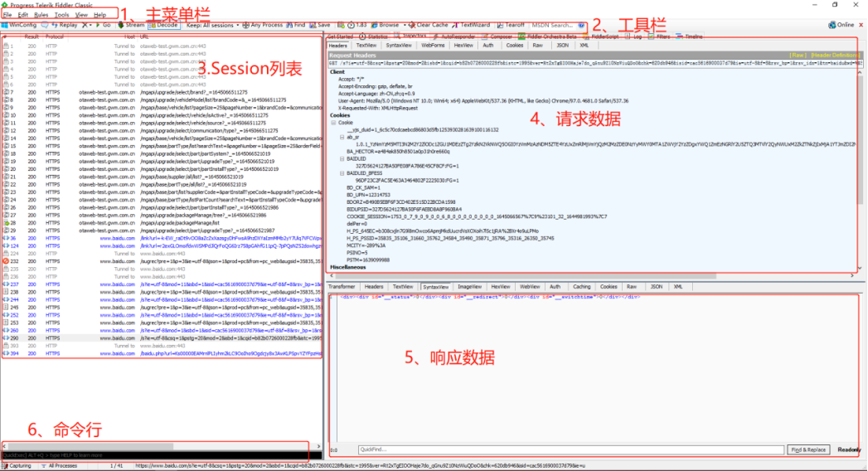Replay the selected session
Viewport: 868px width, 471px height.
(x=64, y=25)
